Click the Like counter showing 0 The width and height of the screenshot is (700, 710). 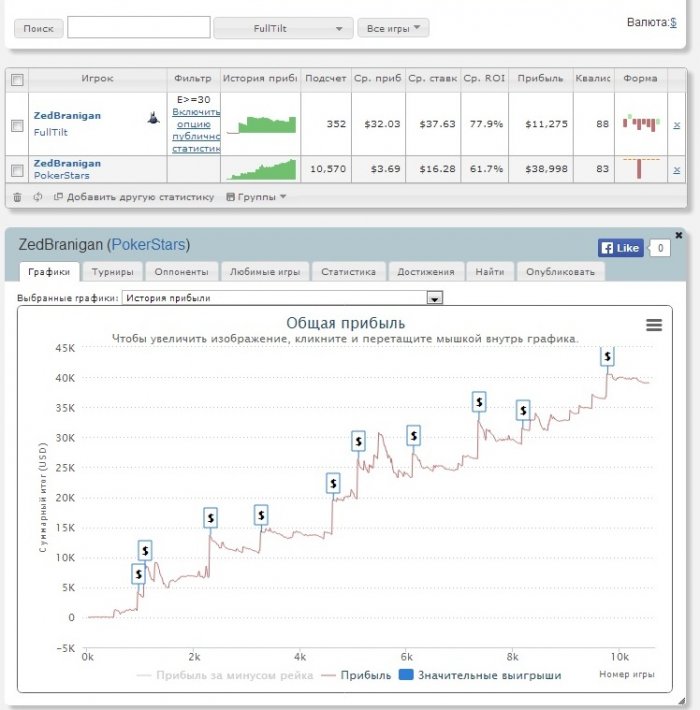pos(660,248)
